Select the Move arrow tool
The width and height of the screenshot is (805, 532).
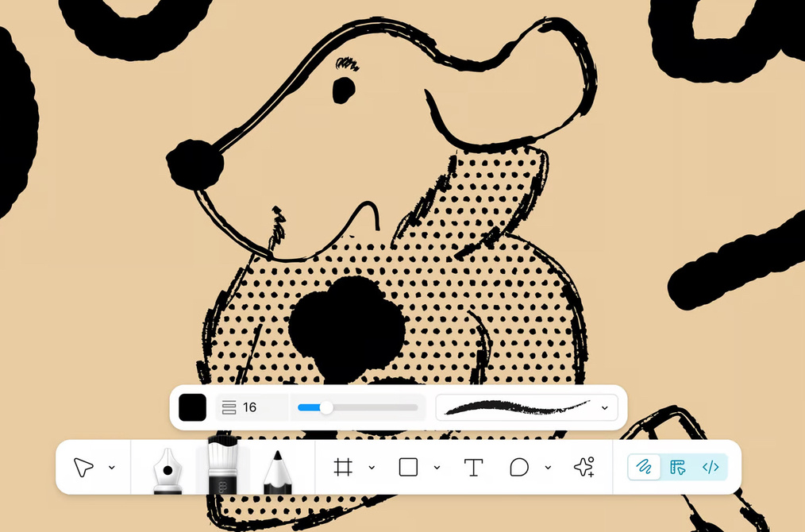pyautogui.click(x=83, y=468)
